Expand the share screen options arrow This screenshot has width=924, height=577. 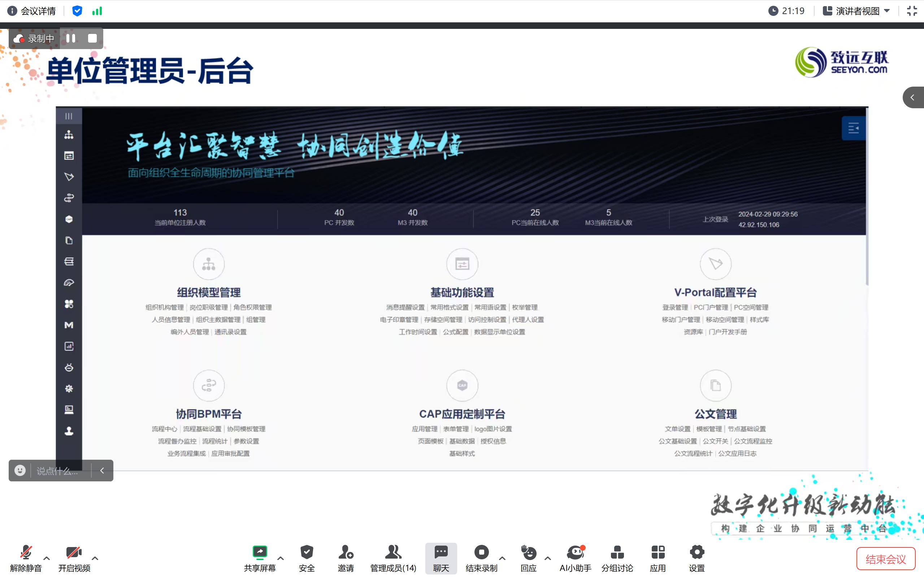[x=281, y=558]
